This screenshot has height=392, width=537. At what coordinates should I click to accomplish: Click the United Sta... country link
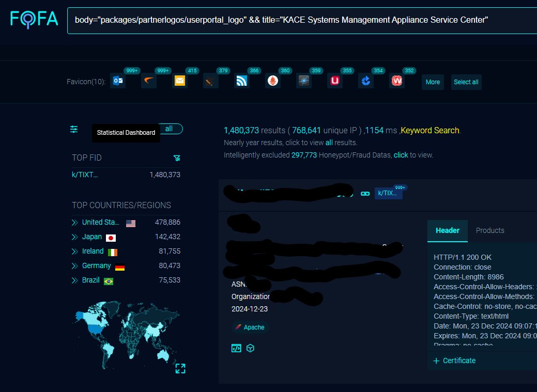tap(100, 222)
